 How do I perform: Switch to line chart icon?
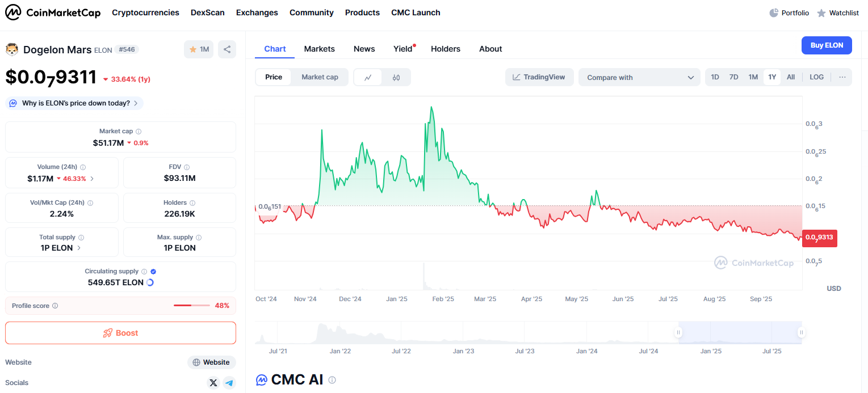point(368,77)
